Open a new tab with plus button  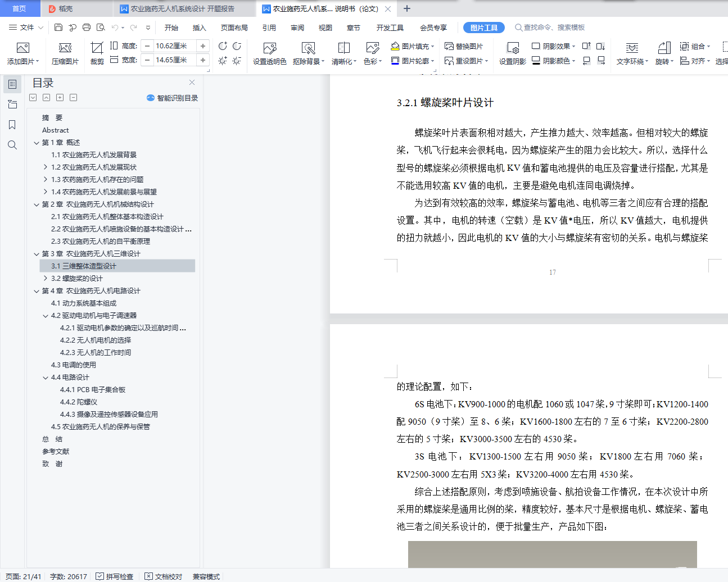point(407,8)
